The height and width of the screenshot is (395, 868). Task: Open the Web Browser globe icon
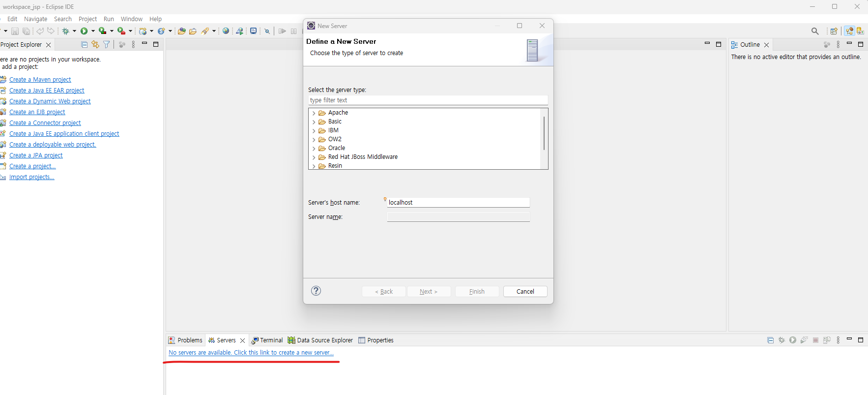point(226,31)
